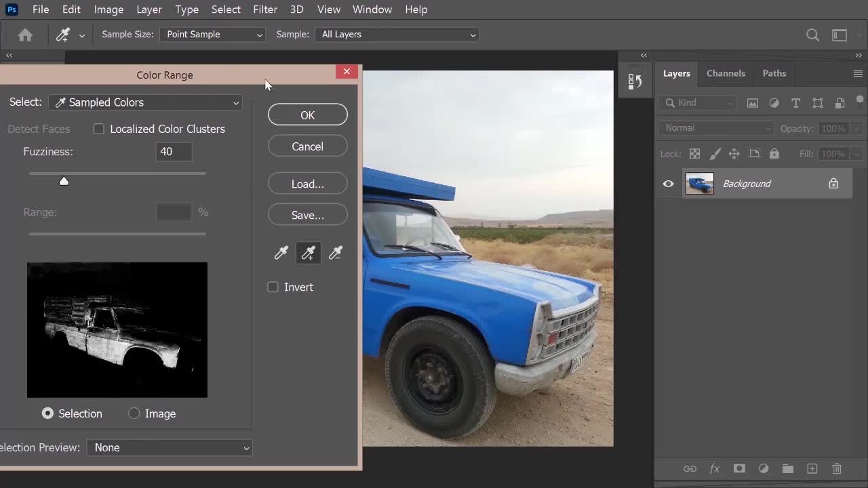Image resolution: width=868 pixels, height=488 pixels.
Task: Switch to the Channels tab
Action: click(726, 73)
